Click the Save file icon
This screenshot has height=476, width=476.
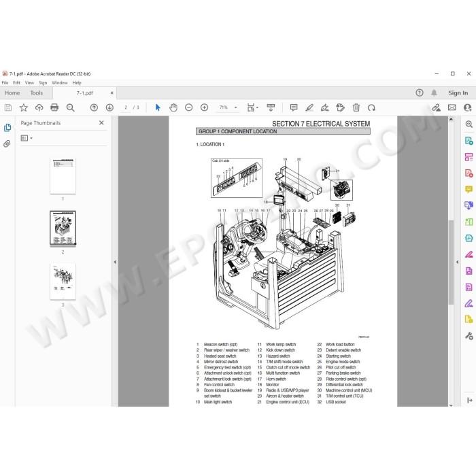[x=8, y=107]
